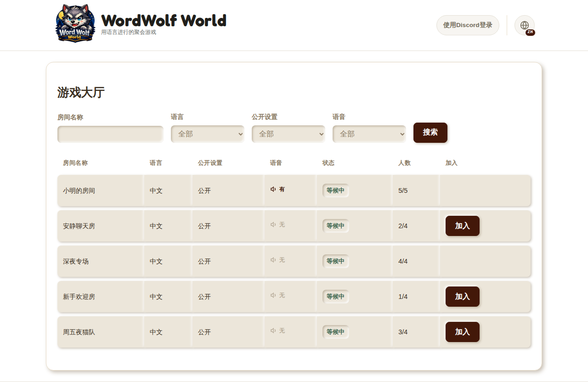Click the WordWolf World wolf logo
588x382 pixels.
(76, 23)
